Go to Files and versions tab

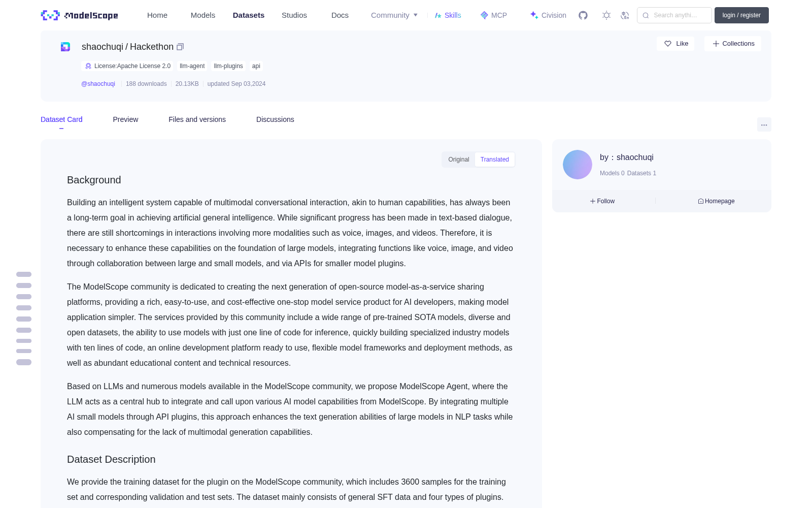coord(197,119)
